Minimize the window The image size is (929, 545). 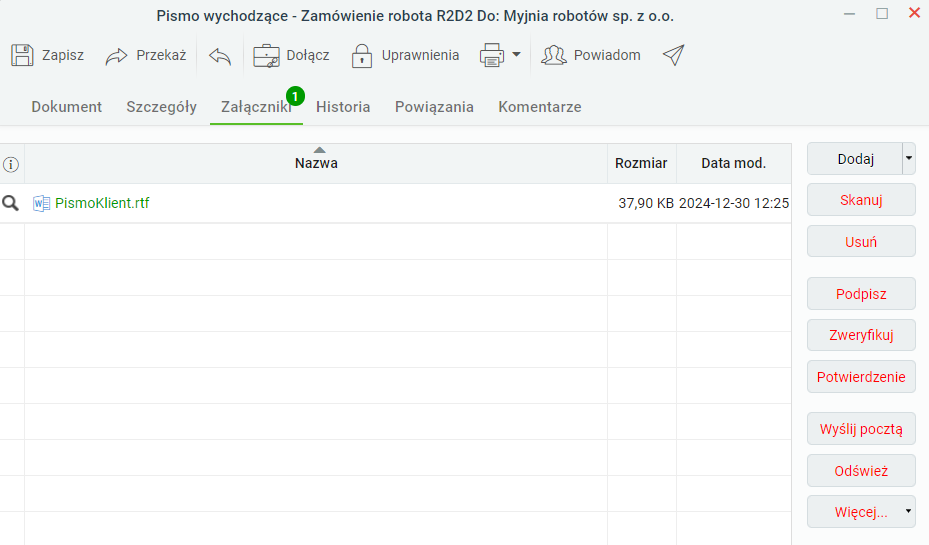click(x=849, y=14)
